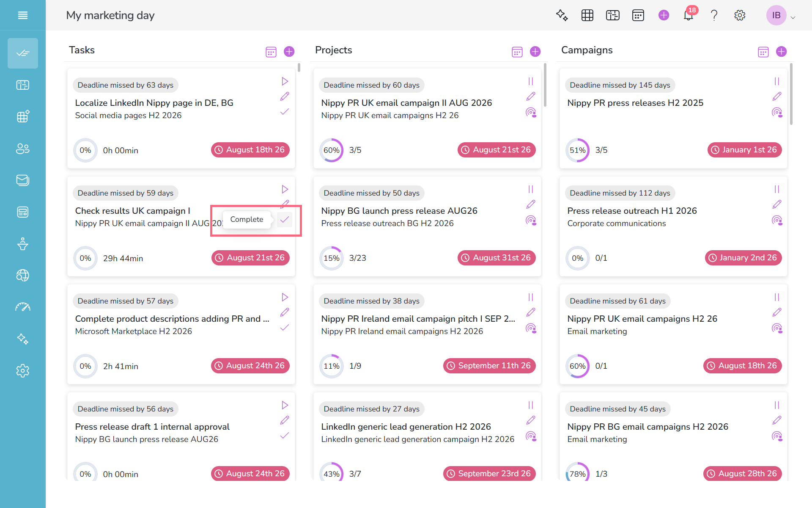
Task: Open the gauge dashboard sidebar icon
Action: pos(23,307)
